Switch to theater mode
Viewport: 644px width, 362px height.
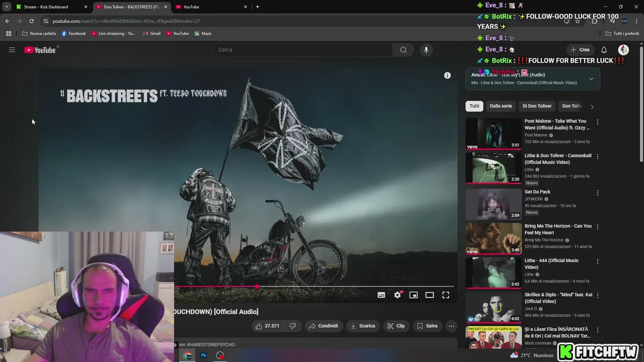coord(430,295)
